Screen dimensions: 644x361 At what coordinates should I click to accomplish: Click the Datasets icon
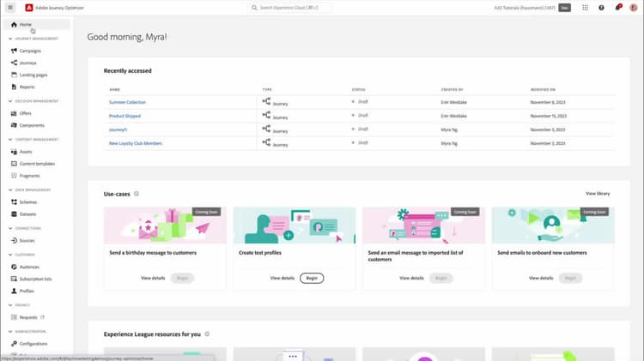pyautogui.click(x=14, y=214)
